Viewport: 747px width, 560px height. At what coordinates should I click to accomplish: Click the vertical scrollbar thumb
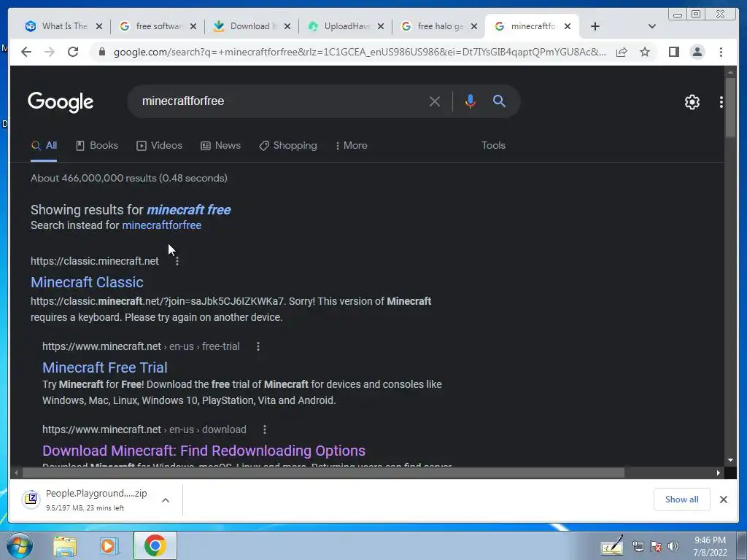(x=730, y=108)
